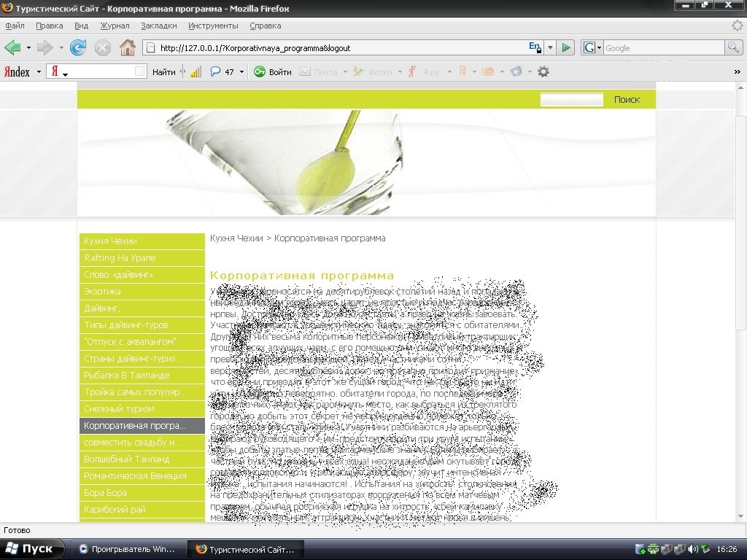Open the Rafting На Урале sidebar link
This screenshot has width=747, height=560.
142,257
